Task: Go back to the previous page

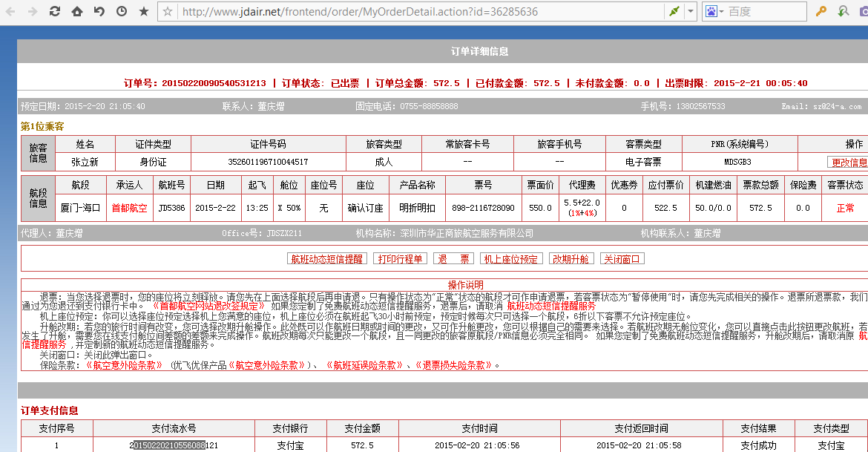Action: 10,11
